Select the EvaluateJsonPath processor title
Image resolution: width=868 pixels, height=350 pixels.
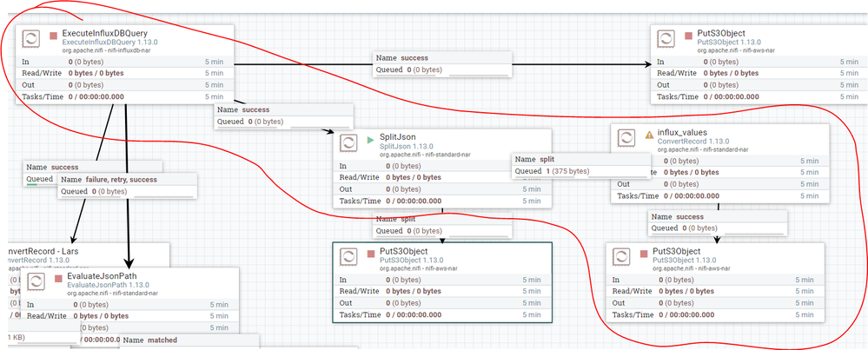[102, 275]
